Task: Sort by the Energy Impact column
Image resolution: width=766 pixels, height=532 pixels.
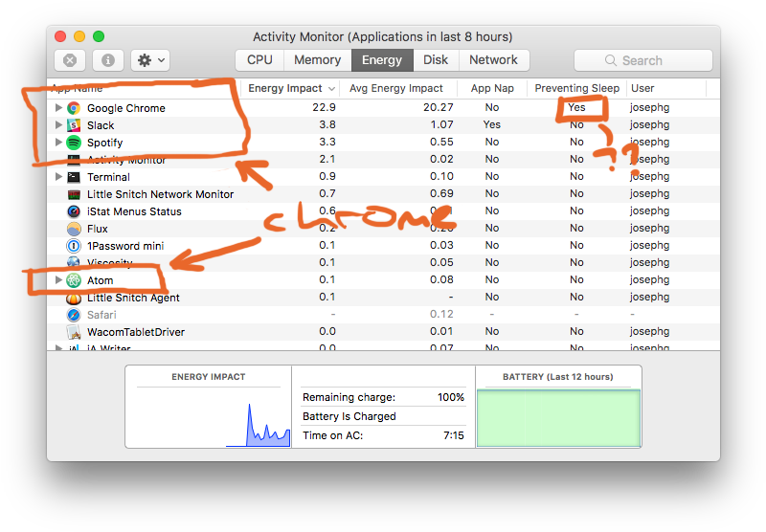Action: [x=291, y=88]
